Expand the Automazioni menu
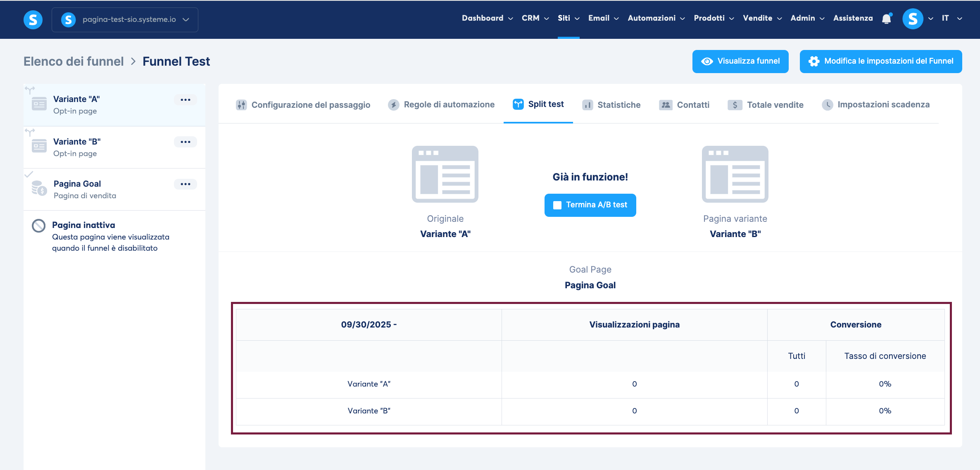The width and height of the screenshot is (980, 470). coord(656,18)
